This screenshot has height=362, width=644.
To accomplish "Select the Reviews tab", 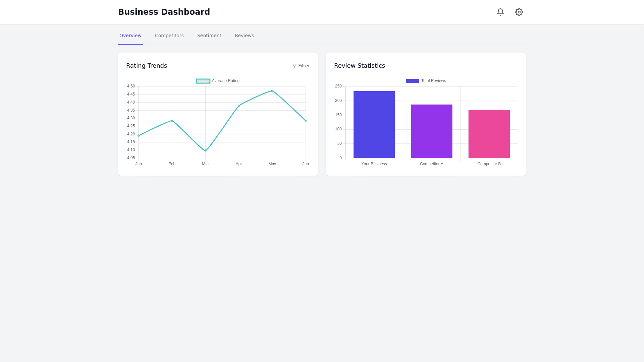I will (244, 36).
